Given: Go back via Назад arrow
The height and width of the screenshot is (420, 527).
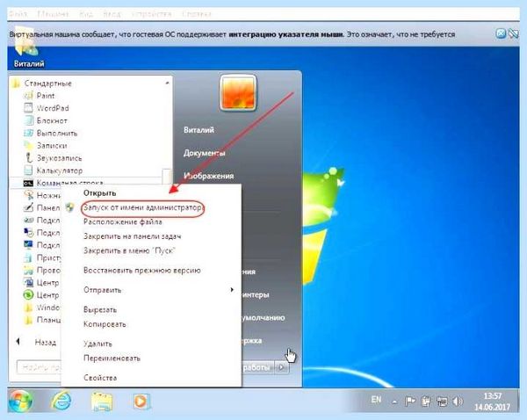Looking at the screenshot, I should click(x=18, y=342).
